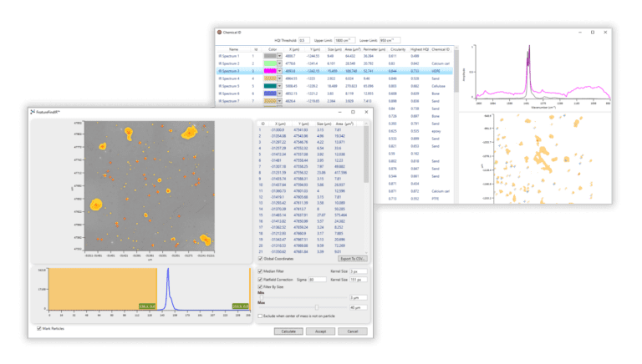This screenshot has height=364, width=642.
Task: Click the histogram peak in threshold plot
Action: click(x=168, y=289)
